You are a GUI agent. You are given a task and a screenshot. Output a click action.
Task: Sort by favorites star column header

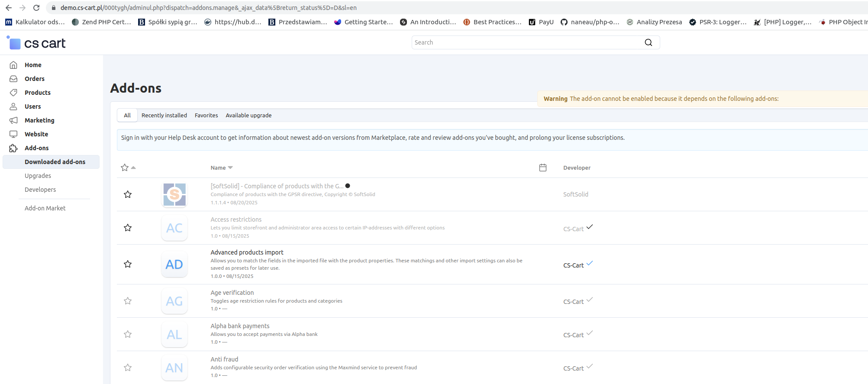coord(125,168)
